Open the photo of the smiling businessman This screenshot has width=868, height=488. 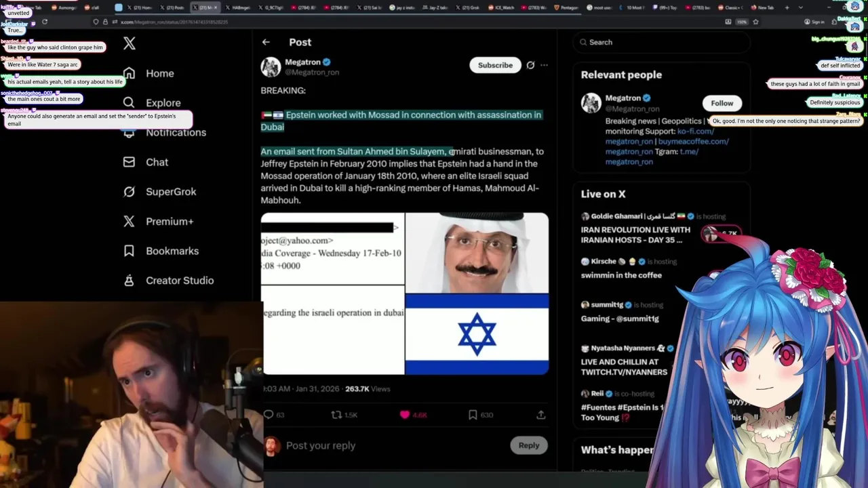[x=477, y=253]
